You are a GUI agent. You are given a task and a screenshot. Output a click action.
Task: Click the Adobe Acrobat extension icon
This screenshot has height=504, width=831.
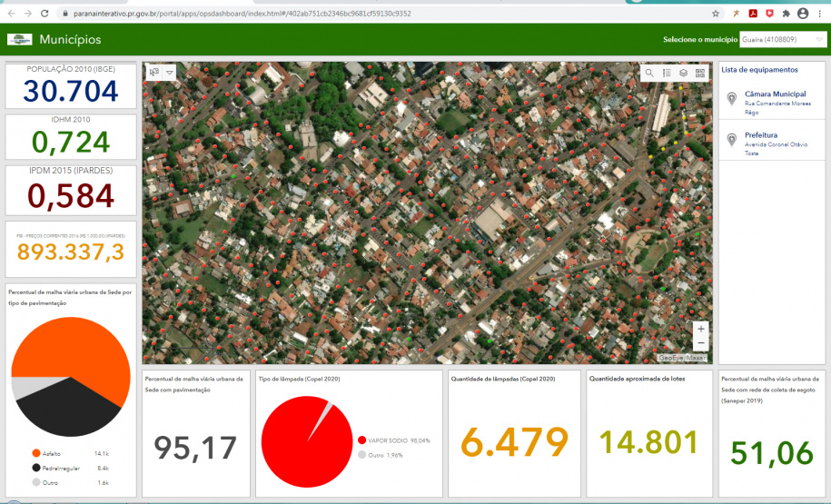point(753,14)
